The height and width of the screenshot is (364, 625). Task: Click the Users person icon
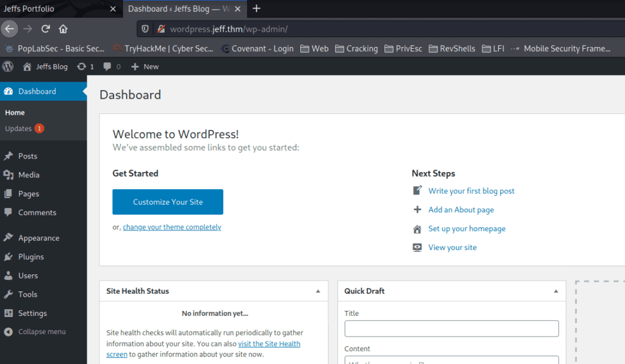click(9, 275)
